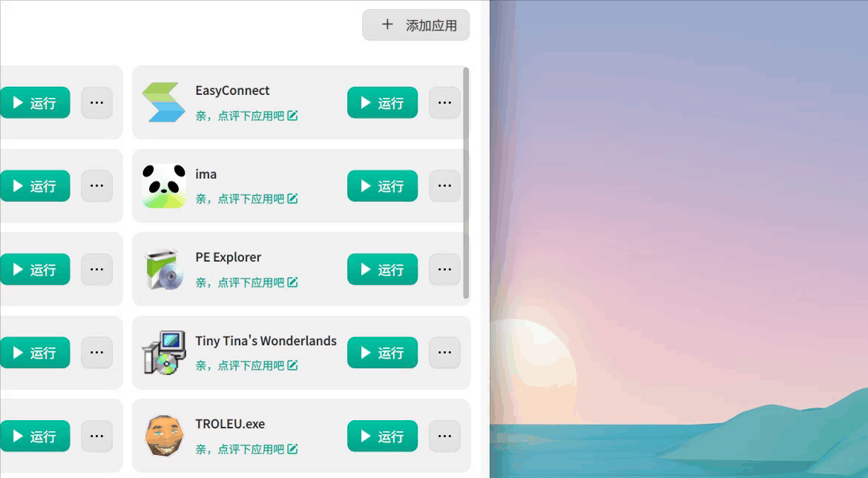Image resolution: width=868 pixels, height=478 pixels.
Task: Click the TROLEU.exe face icon
Action: pos(164,436)
